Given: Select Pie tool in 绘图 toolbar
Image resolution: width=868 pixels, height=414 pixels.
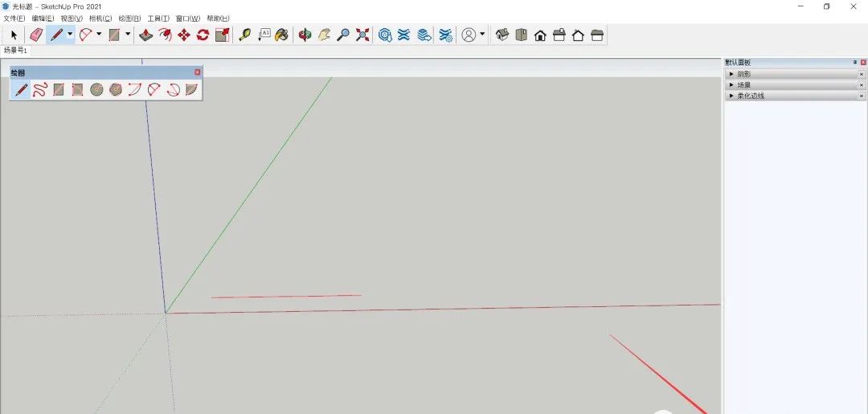Looking at the screenshot, I should click(x=191, y=89).
